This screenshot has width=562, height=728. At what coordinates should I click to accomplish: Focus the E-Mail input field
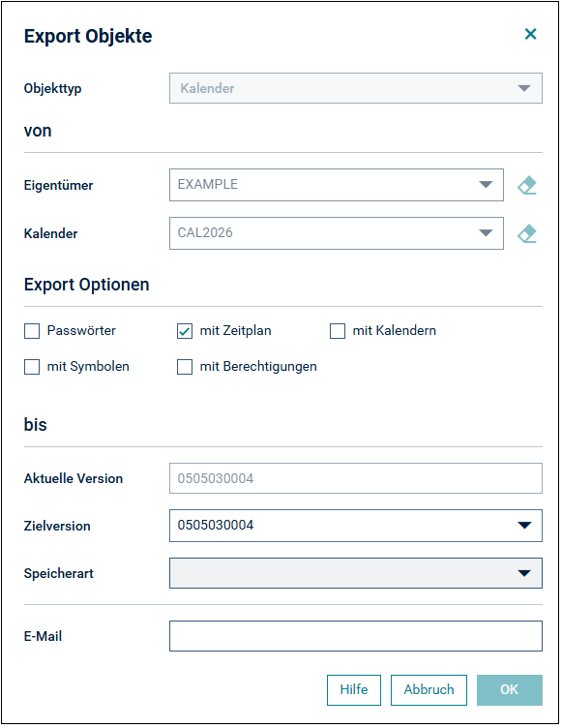356,637
